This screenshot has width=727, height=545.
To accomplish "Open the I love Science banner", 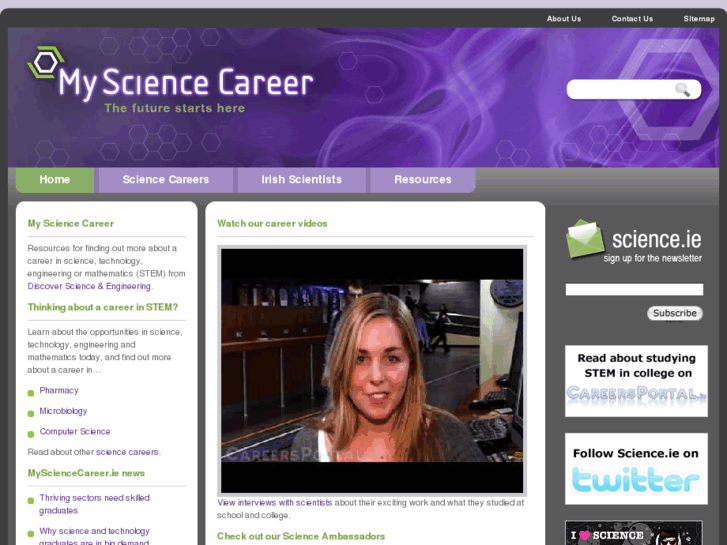I will click(634, 532).
